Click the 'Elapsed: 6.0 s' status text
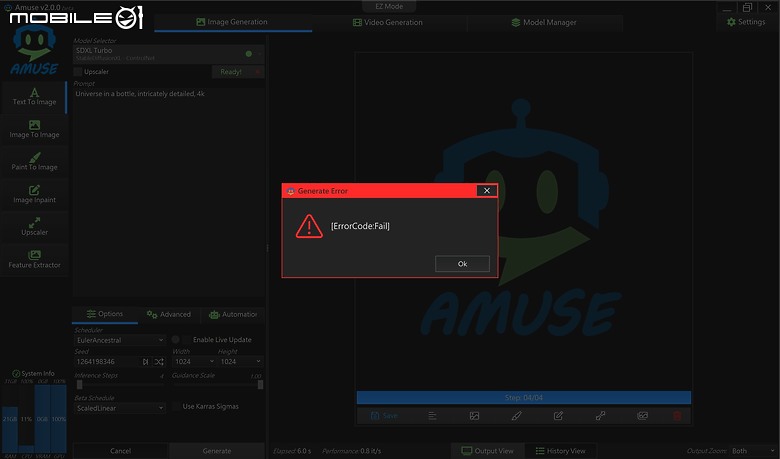 [x=292, y=451]
